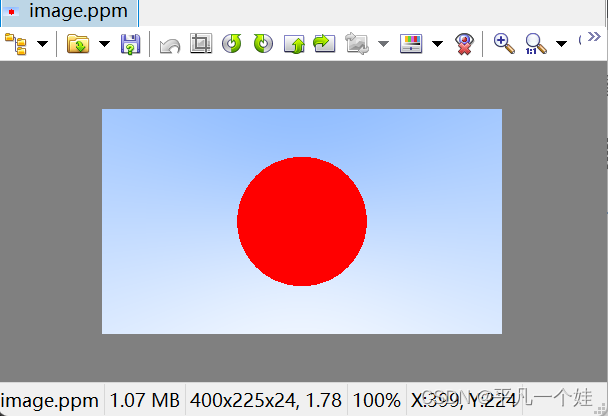
Task: Set the zoom to 1:1 actual size
Action: [x=535, y=44]
